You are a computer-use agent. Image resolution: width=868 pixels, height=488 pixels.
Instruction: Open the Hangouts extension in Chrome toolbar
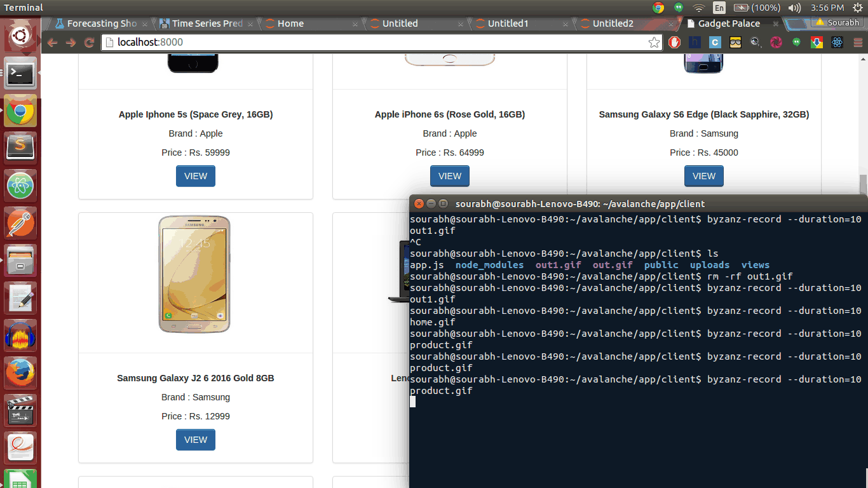pos(796,43)
